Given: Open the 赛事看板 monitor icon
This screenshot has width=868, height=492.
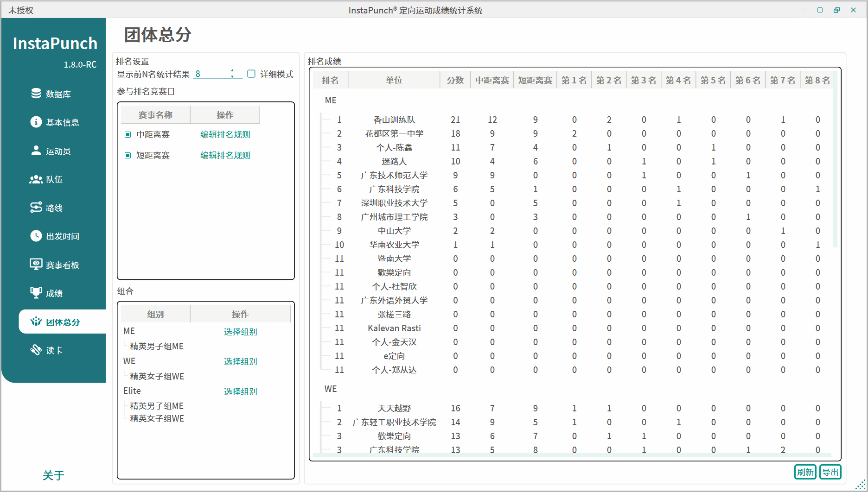Looking at the screenshot, I should [x=36, y=265].
